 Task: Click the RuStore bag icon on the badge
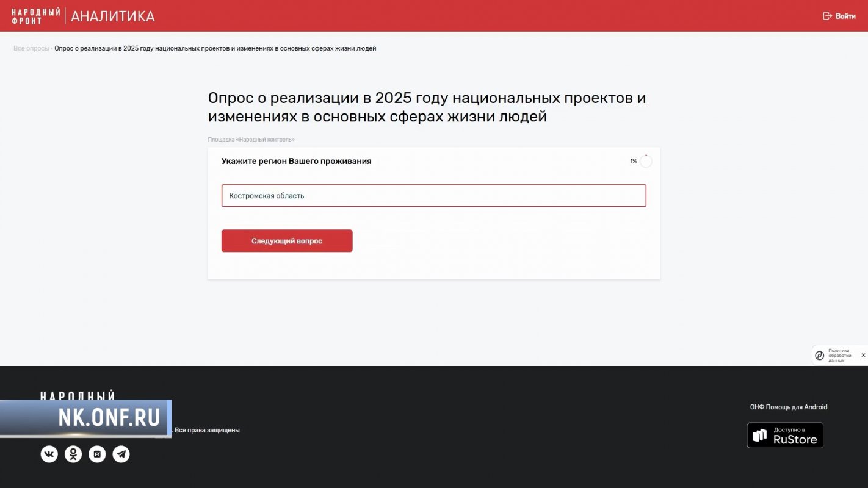(x=759, y=435)
